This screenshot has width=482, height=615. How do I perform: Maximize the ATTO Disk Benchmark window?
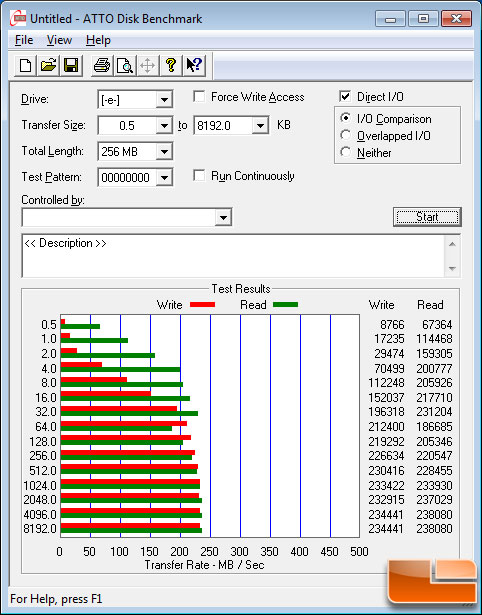click(x=423, y=18)
